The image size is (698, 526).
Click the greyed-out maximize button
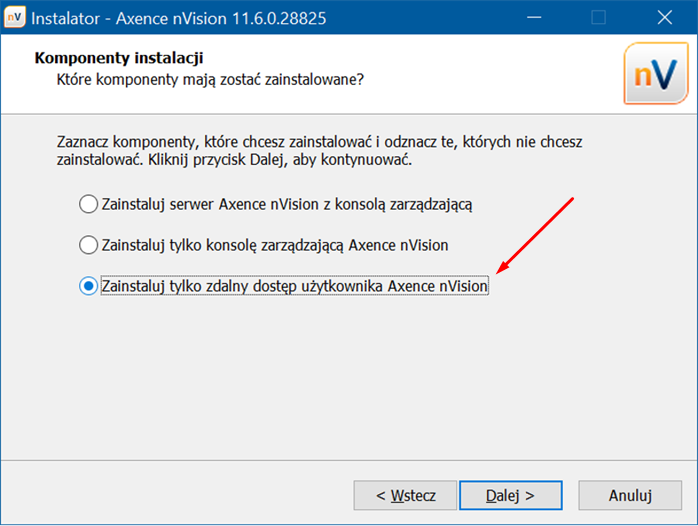(598, 18)
